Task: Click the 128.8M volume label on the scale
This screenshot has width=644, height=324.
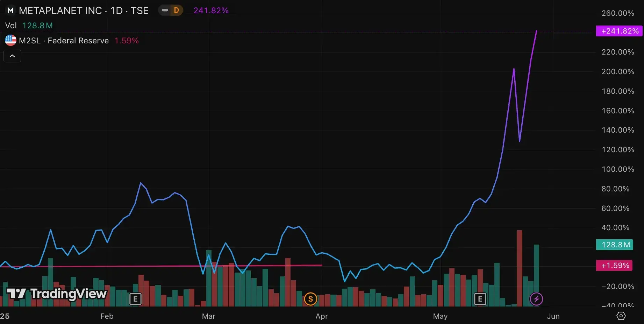Action: [614, 245]
